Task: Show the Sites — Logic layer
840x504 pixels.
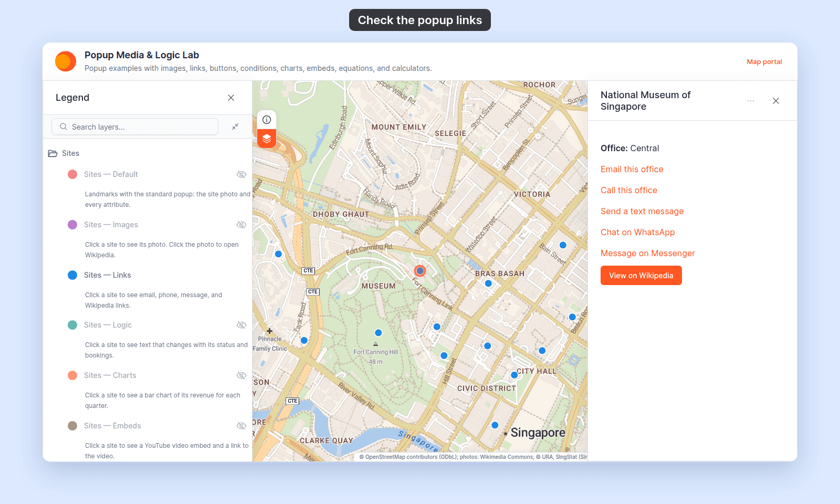Action: tap(241, 325)
